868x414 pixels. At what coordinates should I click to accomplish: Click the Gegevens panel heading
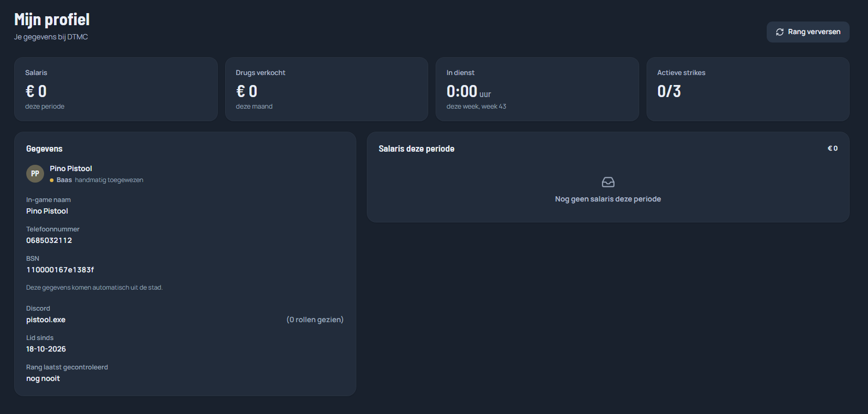point(44,149)
